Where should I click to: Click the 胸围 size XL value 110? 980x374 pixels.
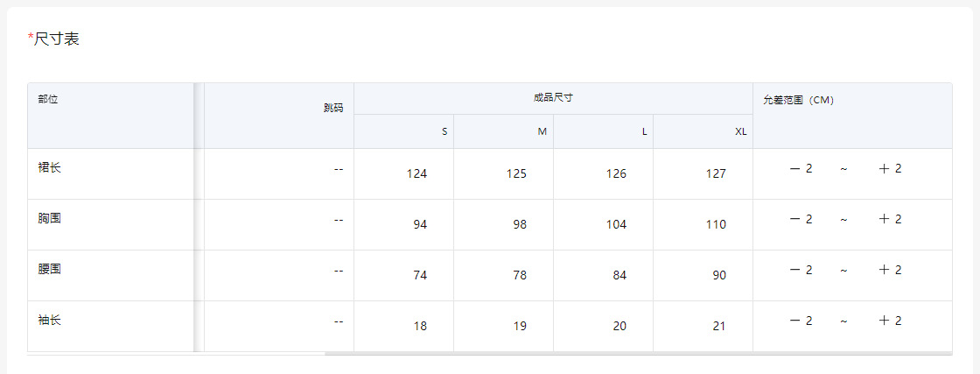click(x=716, y=224)
